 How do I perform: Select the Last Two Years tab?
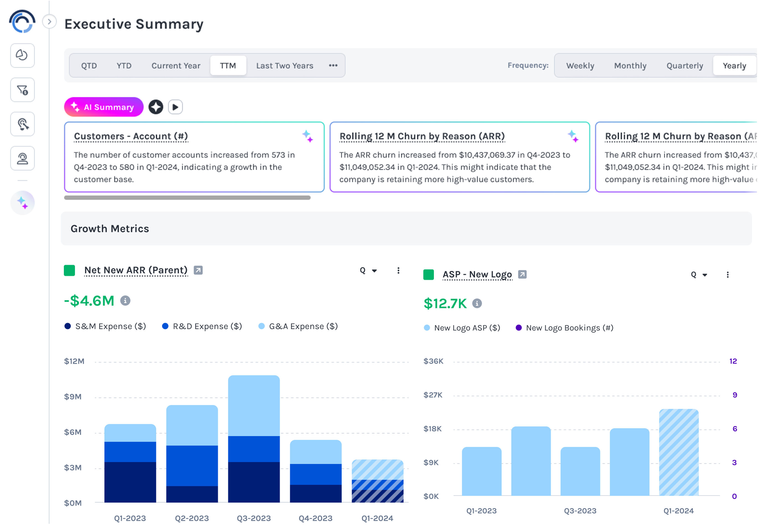coord(285,65)
